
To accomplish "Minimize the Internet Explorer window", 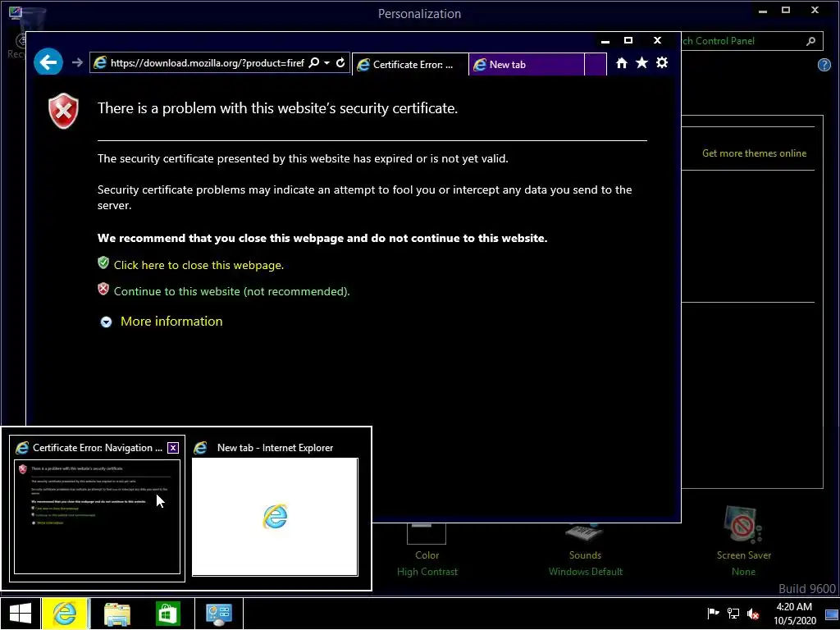I will click(605, 41).
